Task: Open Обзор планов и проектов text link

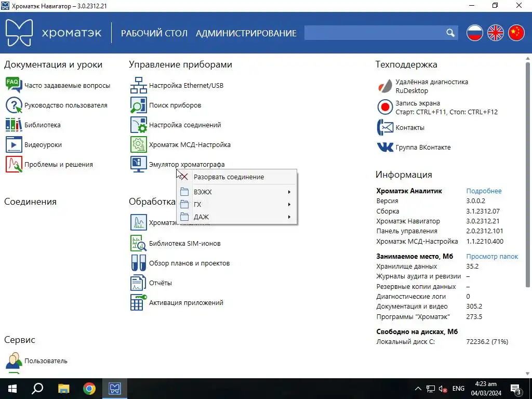Action: pos(189,263)
